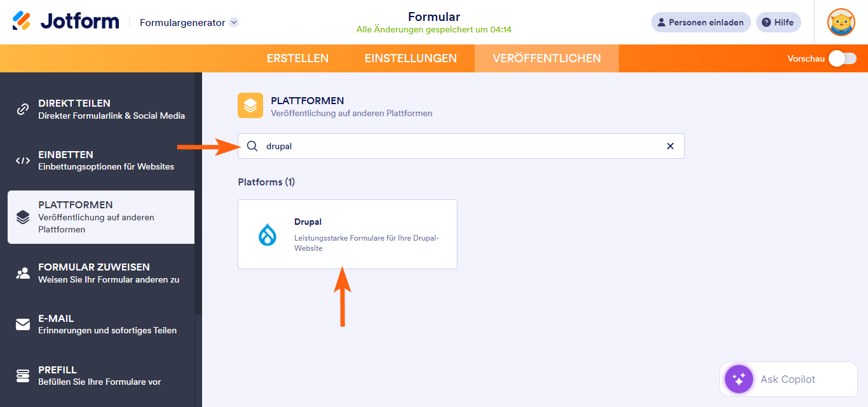
Task: Switch to the ERSTELLEN tab
Action: pos(297,58)
